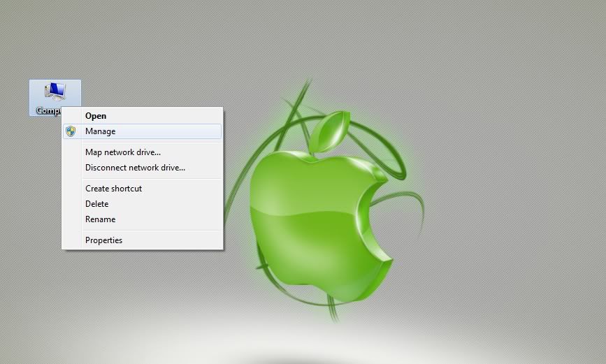This screenshot has height=364, width=606.
Task: Select Manage in the context menu
Action: pos(142,131)
